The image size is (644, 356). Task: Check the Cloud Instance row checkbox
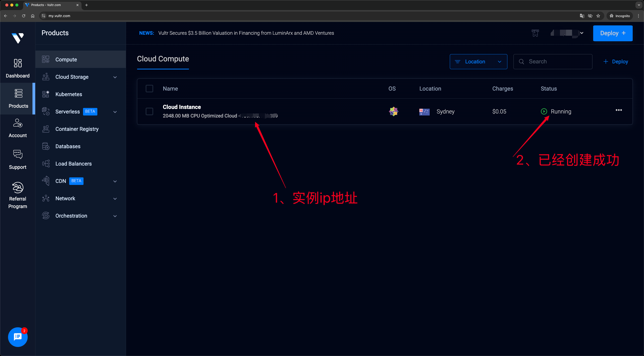pos(149,111)
